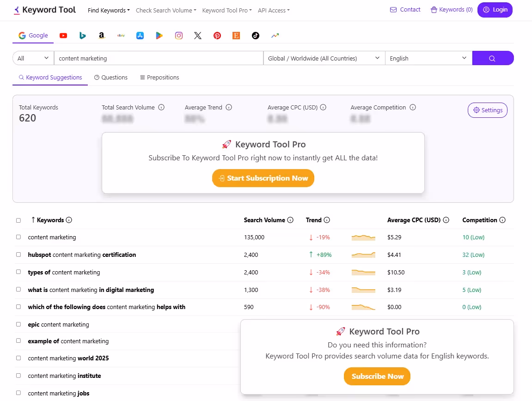This screenshot has width=532, height=401.
Task: Check the 'epic content marketing' checkbox
Action: point(18,324)
